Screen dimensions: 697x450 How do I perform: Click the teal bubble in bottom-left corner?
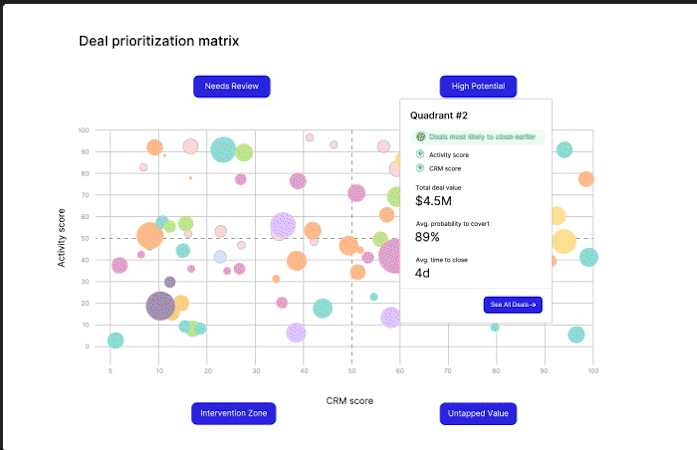[116, 341]
